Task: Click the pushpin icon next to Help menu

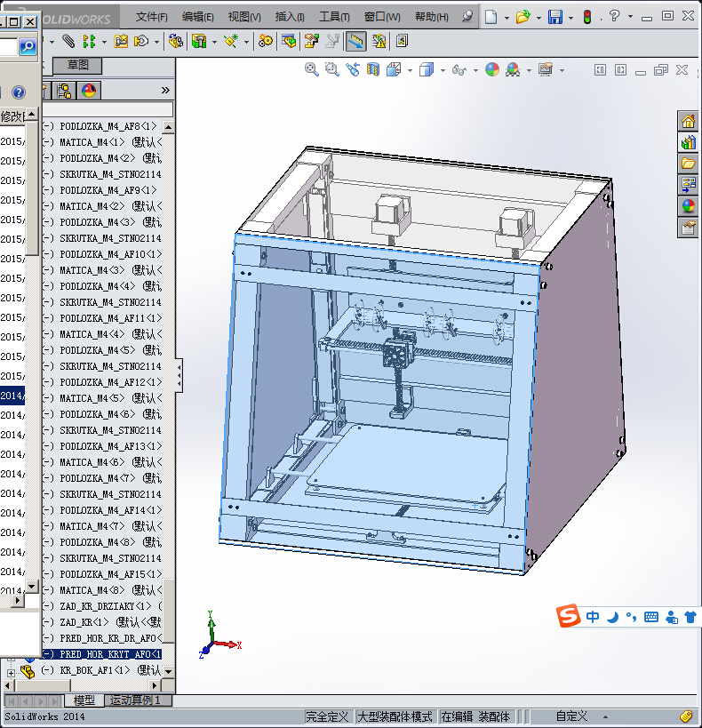Action: click(x=467, y=17)
